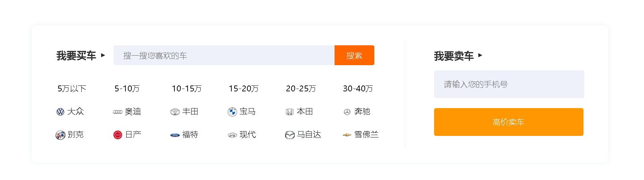Select the 10-15万 price range
The width and height of the screenshot is (644, 180).
187,89
